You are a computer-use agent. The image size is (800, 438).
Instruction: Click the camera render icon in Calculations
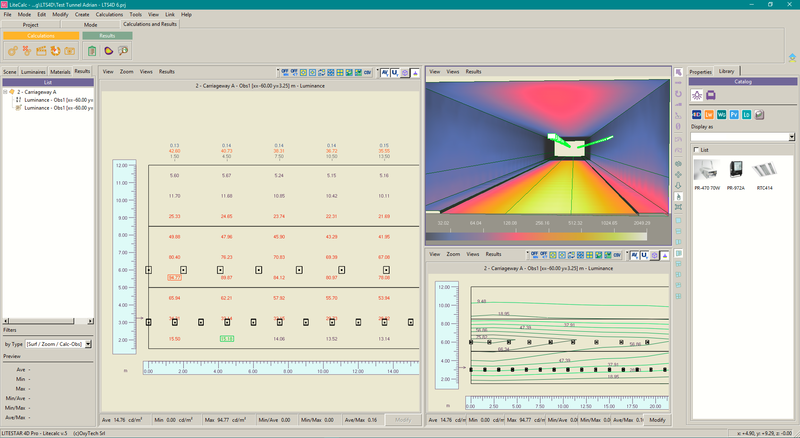tap(69, 51)
